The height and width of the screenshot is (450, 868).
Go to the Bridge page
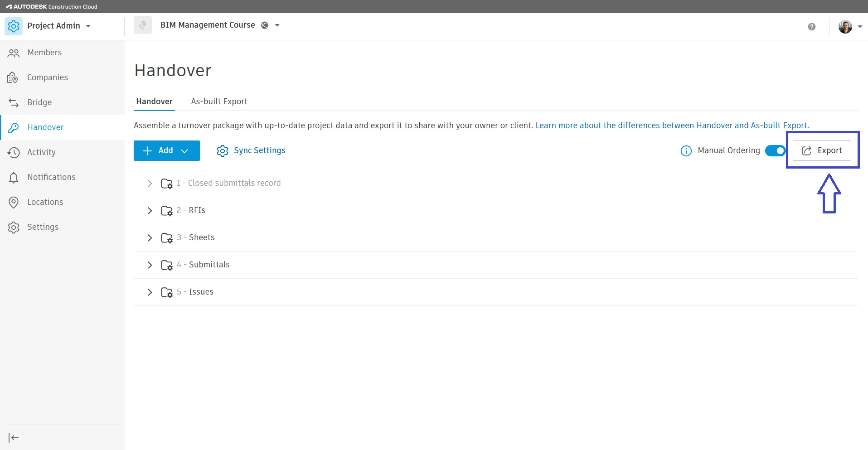coord(39,102)
